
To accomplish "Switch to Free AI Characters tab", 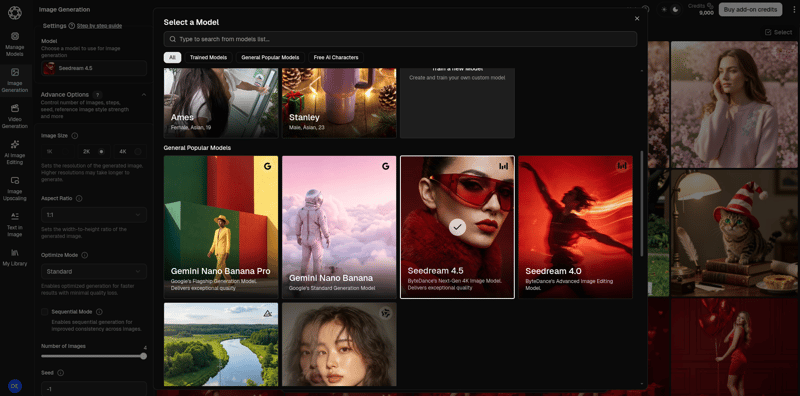I will pyautogui.click(x=336, y=58).
